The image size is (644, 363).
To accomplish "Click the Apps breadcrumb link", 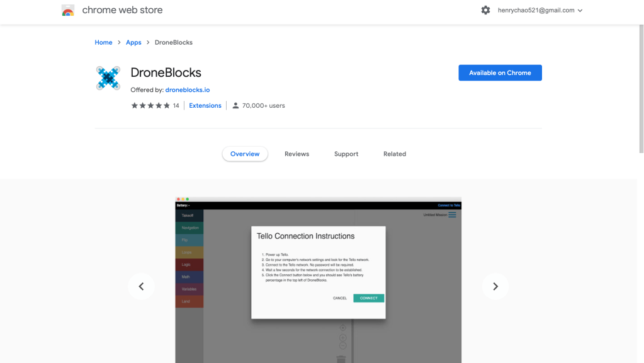I will (x=133, y=42).
